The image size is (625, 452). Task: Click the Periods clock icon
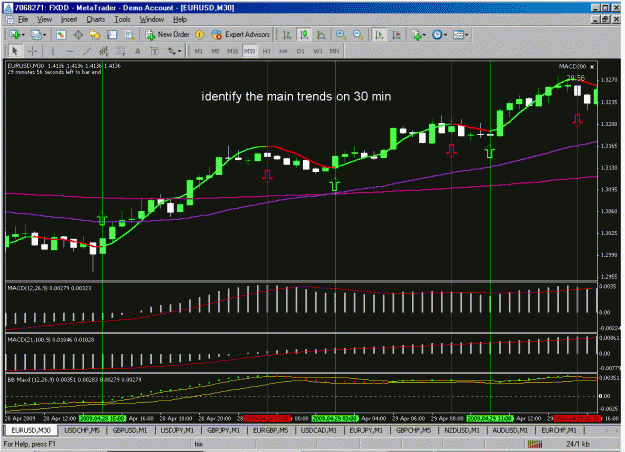click(x=437, y=35)
